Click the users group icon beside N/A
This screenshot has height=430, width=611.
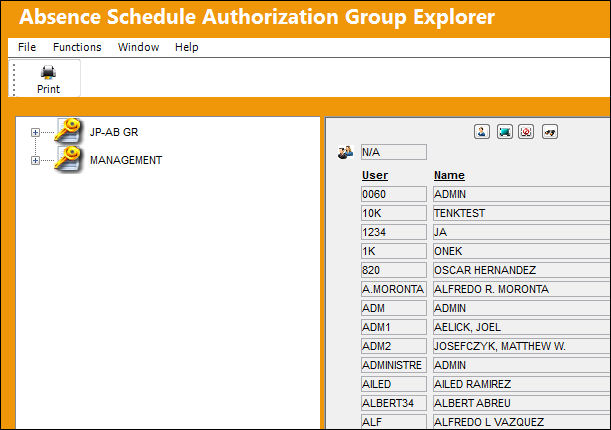click(345, 152)
